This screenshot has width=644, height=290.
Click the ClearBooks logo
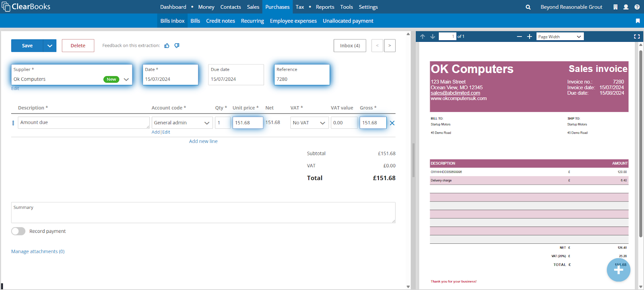click(26, 6)
